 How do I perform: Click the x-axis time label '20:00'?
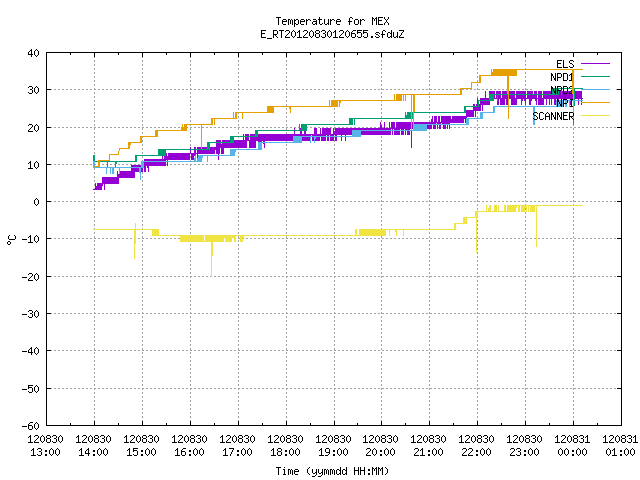380,452
